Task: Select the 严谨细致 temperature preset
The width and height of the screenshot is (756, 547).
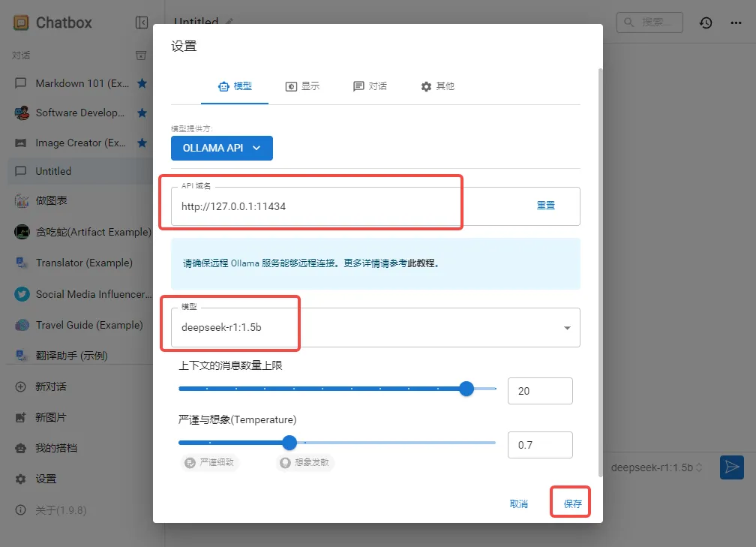Action: click(209, 462)
